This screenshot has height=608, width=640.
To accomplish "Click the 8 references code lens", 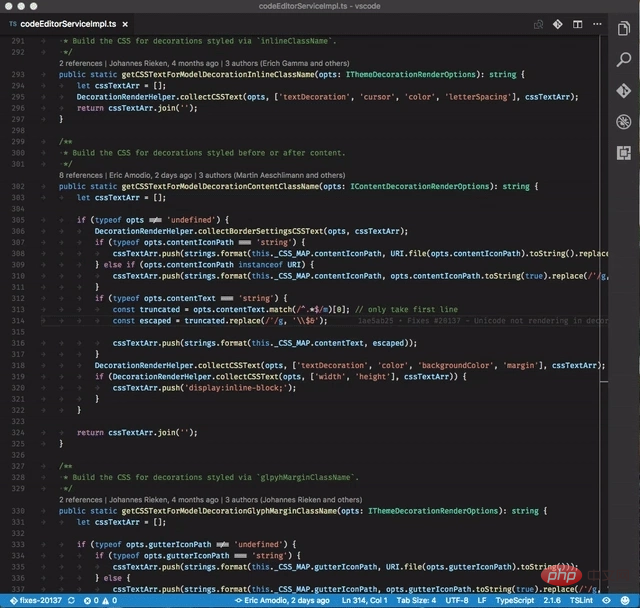I will pyautogui.click(x=81, y=175).
